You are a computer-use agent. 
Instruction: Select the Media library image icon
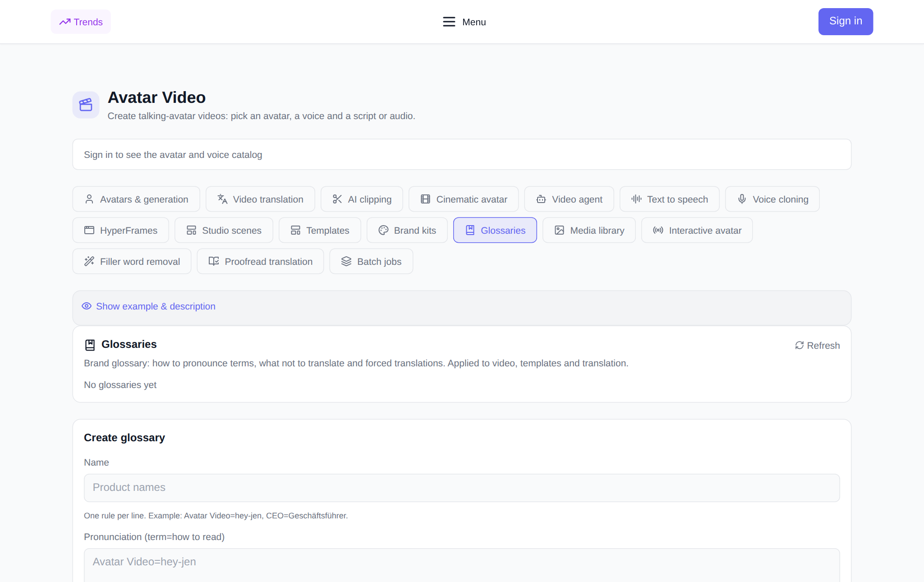click(559, 230)
